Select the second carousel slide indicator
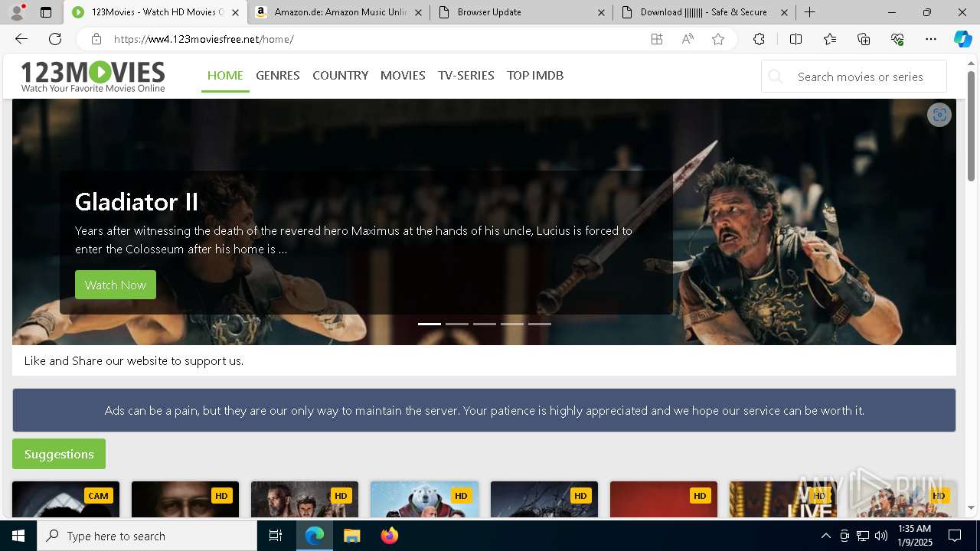The width and height of the screenshot is (980, 551). pos(457,324)
